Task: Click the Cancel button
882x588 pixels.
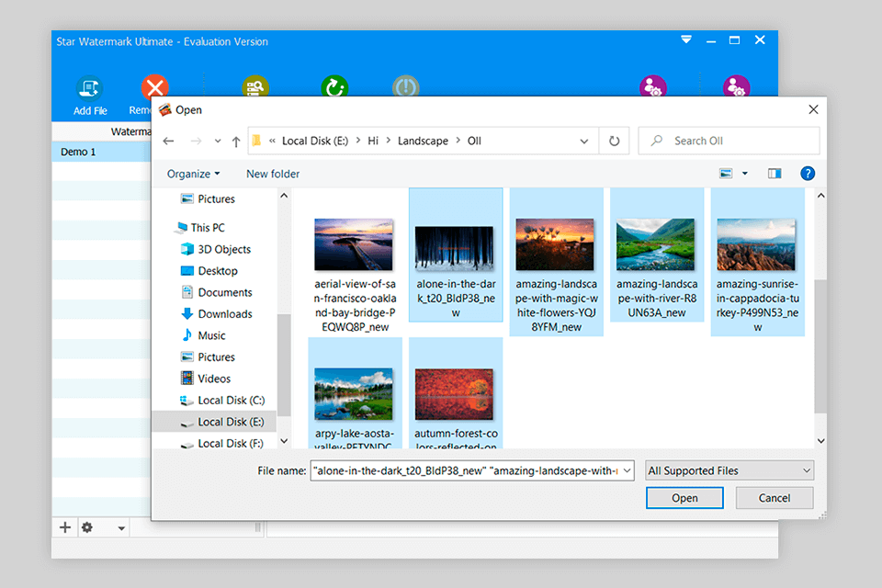Action: [774, 498]
